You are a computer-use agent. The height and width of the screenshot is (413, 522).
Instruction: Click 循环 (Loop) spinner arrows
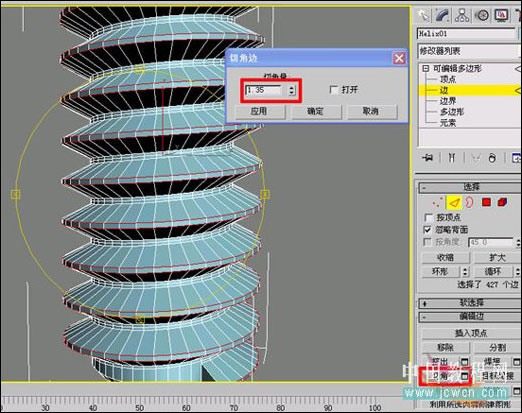518,272
